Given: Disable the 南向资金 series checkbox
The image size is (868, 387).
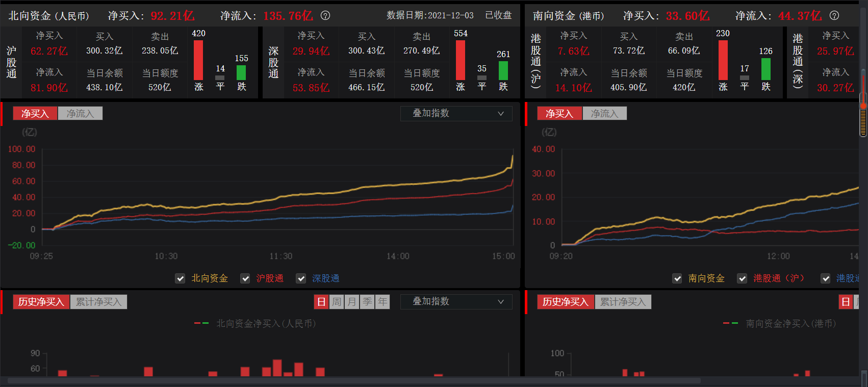Looking at the screenshot, I should coord(677,278).
